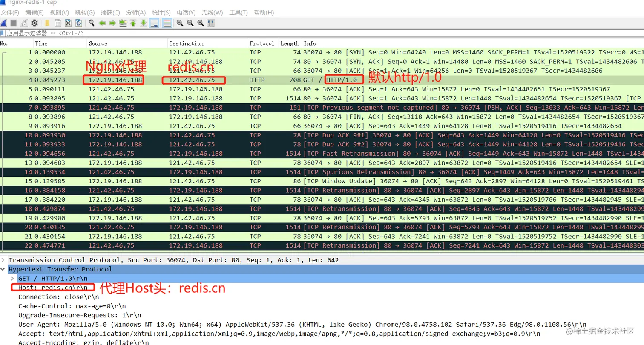This screenshot has width=644, height=345.
Task: Open capture options gear icon
Action: click(x=34, y=23)
